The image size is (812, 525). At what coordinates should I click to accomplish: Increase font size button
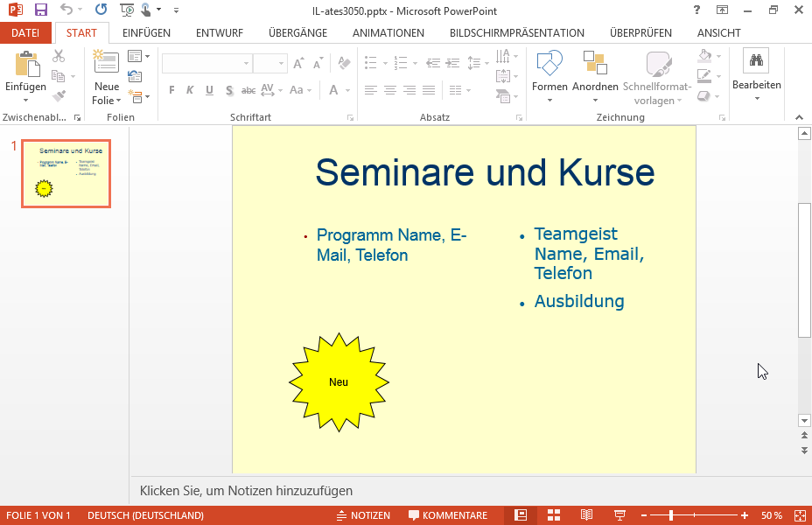tap(298, 63)
